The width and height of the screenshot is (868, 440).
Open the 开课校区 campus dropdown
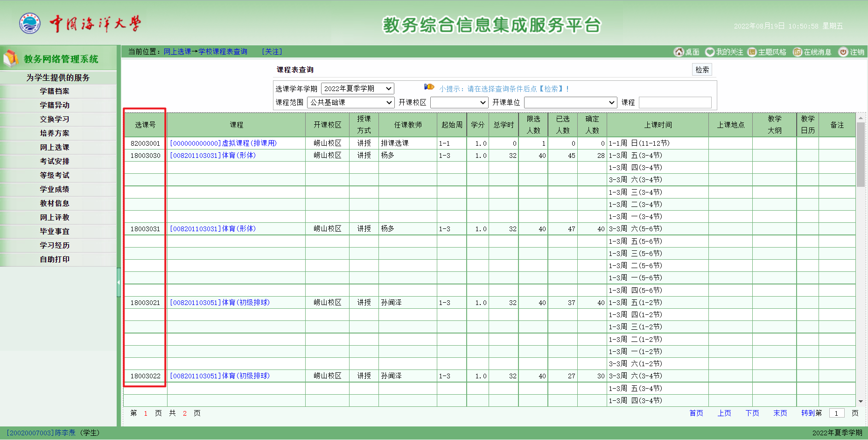coord(459,102)
